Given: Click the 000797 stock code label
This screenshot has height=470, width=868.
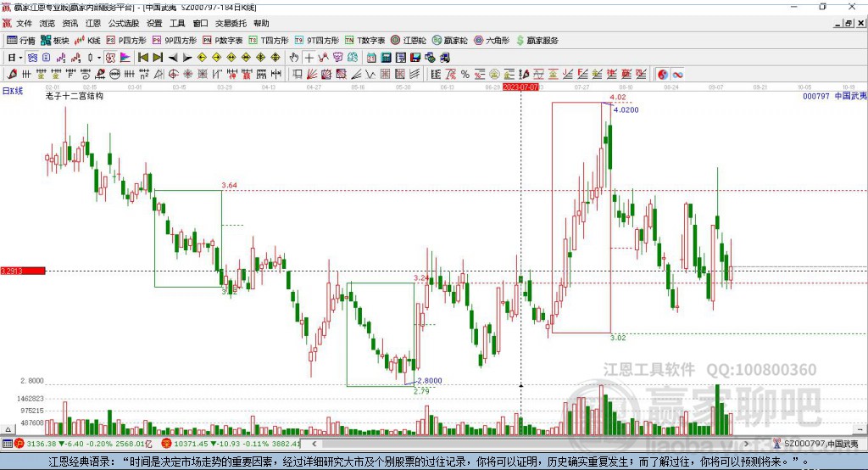Looking at the screenshot, I should (x=816, y=97).
